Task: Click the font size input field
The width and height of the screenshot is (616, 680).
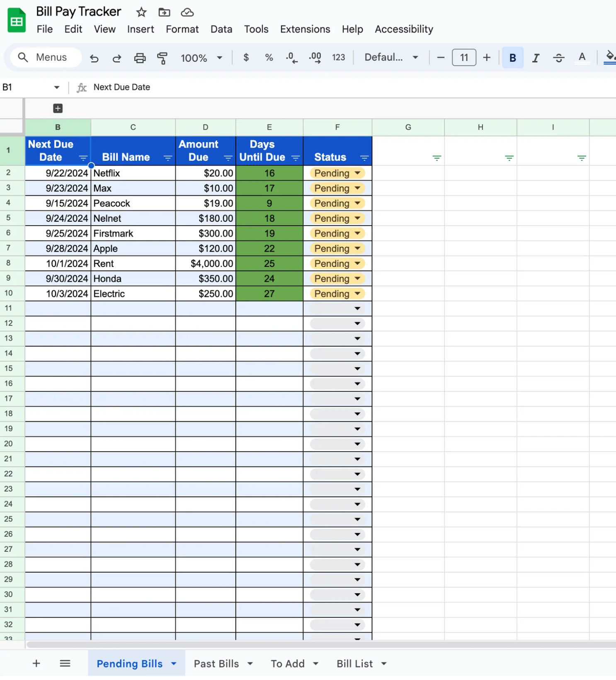Action: coord(464,58)
